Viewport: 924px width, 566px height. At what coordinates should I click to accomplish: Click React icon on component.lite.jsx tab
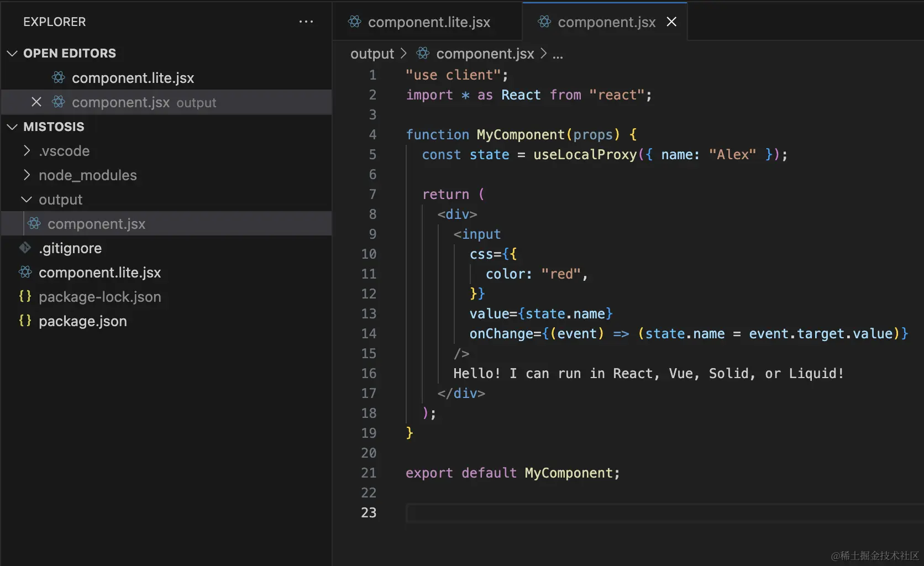(x=355, y=22)
